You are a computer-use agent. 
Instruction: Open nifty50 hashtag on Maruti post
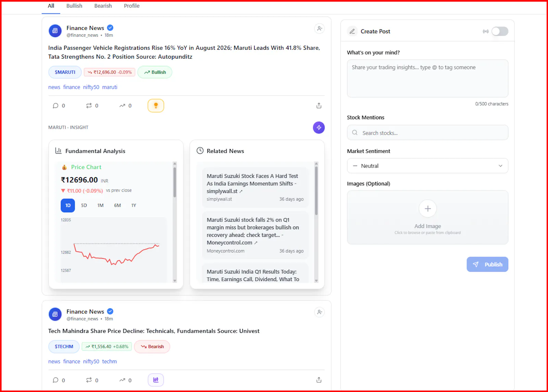pyautogui.click(x=91, y=87)
